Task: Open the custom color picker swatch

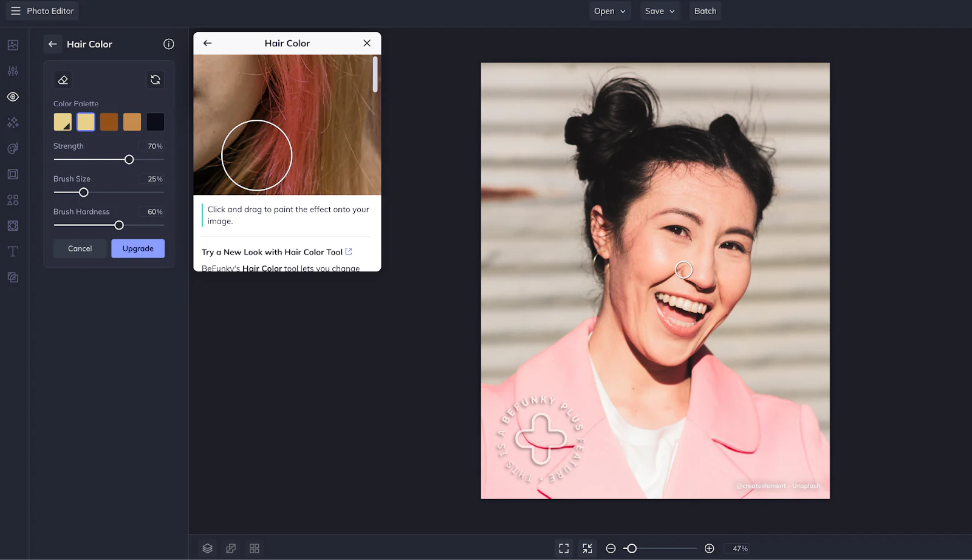Action: (x=63, y=121)
